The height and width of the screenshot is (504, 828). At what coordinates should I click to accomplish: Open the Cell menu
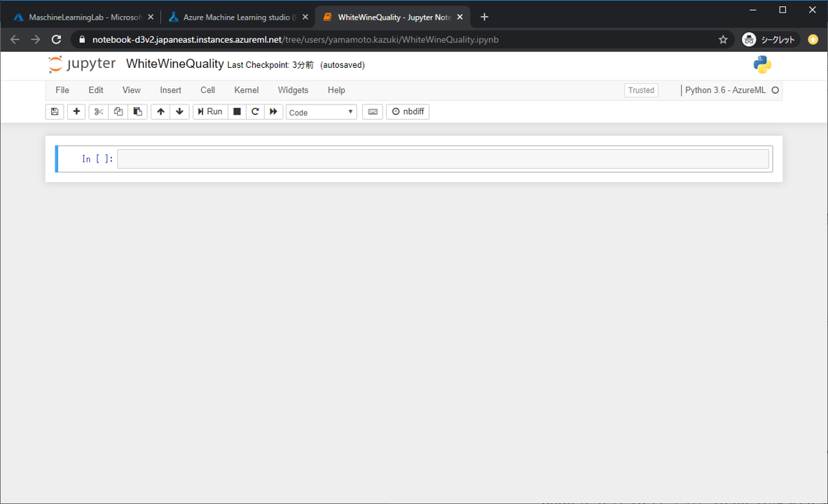(x=207, y=90)
